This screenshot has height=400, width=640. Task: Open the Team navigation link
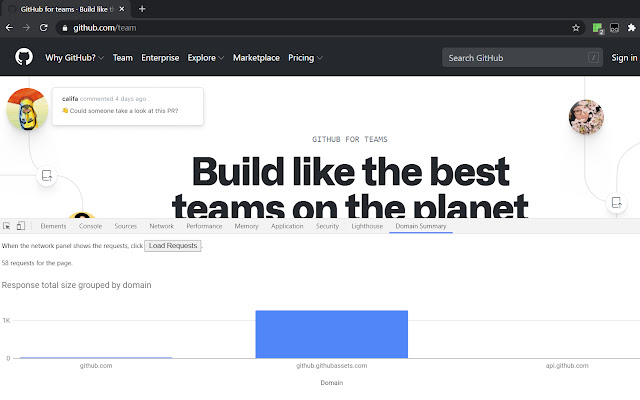click(123, 58)
